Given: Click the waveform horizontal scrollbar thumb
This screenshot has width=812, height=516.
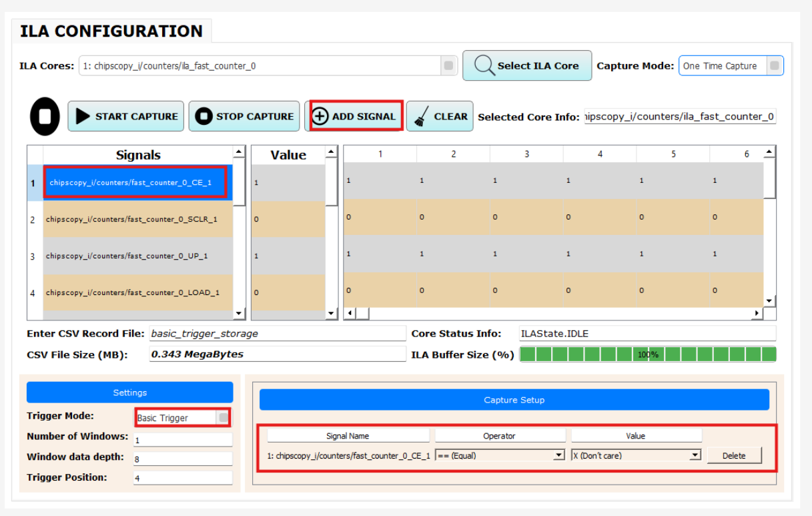Looking at the screenshot, I should coord(362,313).
